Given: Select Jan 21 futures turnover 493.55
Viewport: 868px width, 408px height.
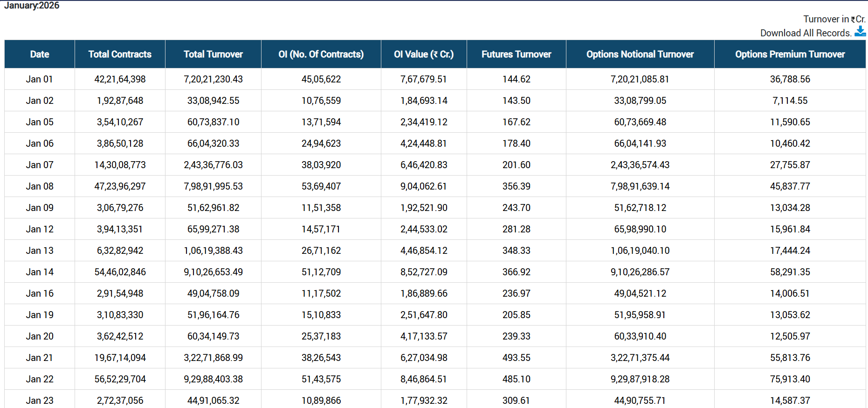Looking at the screenshot, I should coord(516,358).
